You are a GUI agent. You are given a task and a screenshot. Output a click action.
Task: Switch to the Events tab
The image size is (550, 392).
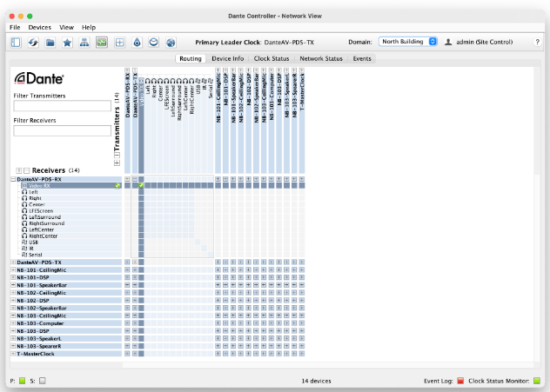click(x=362, y=58)
